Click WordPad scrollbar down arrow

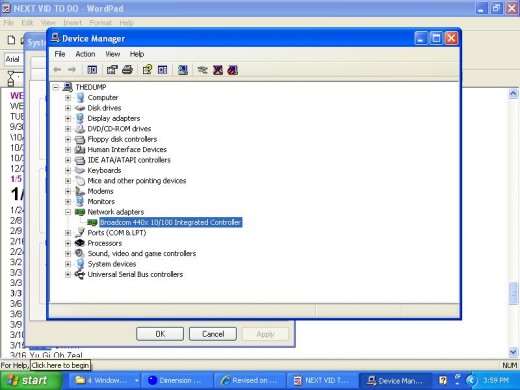tap(513, 352)
